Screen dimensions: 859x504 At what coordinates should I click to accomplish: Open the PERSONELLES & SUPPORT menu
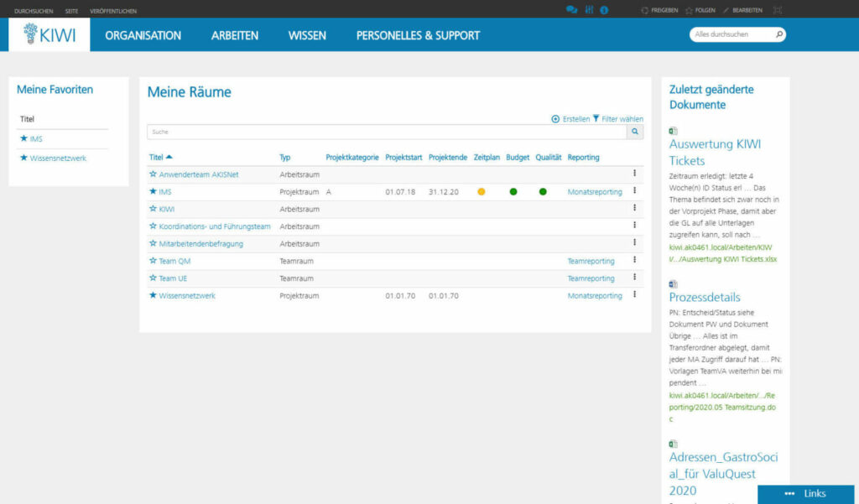418,35
